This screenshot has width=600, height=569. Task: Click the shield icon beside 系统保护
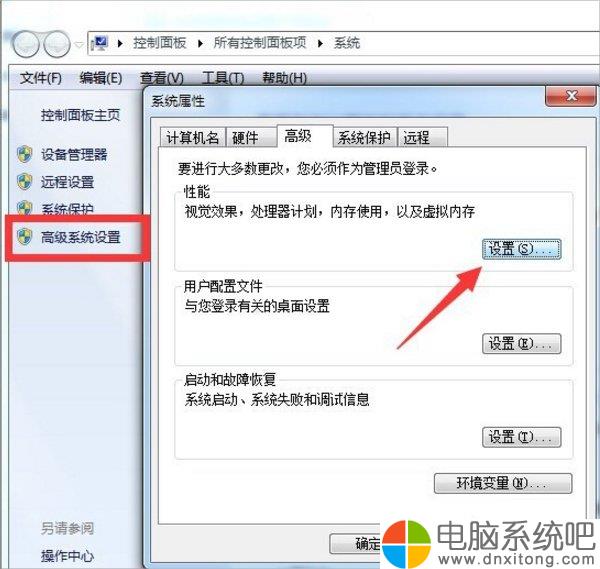coord(25,207)
